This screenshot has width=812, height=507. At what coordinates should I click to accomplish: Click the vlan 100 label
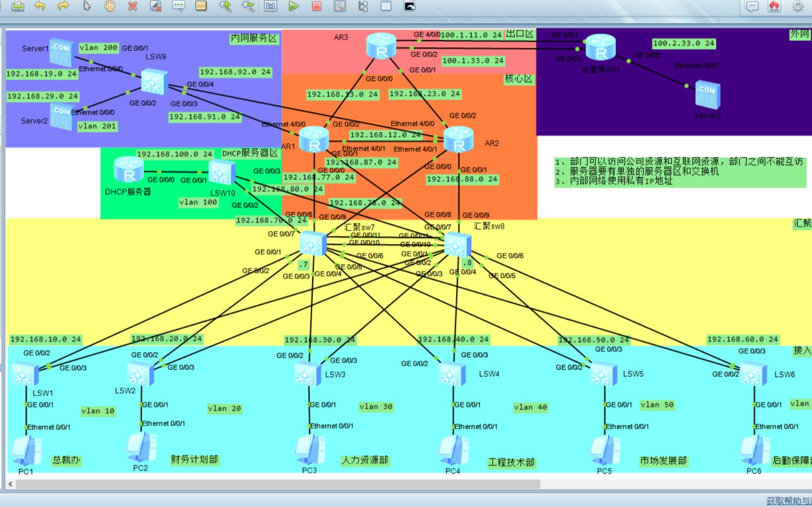(x=198, y=202)
